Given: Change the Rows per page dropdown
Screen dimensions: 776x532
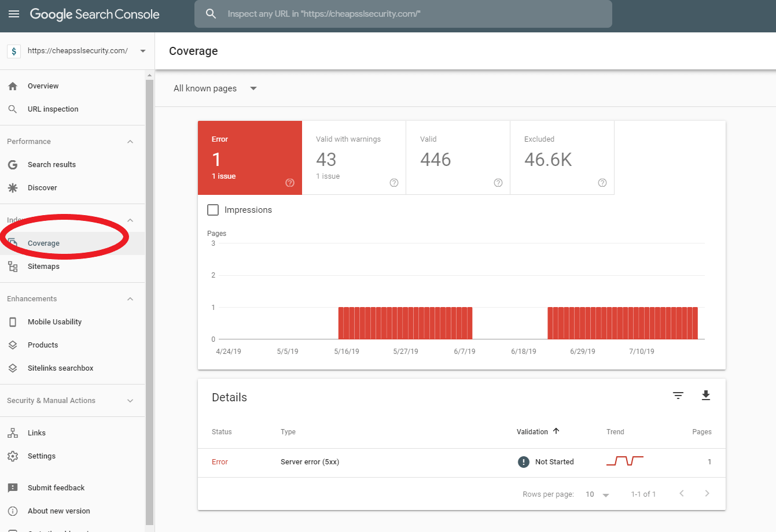Looking at the screenshot, I should click(598, 494).
